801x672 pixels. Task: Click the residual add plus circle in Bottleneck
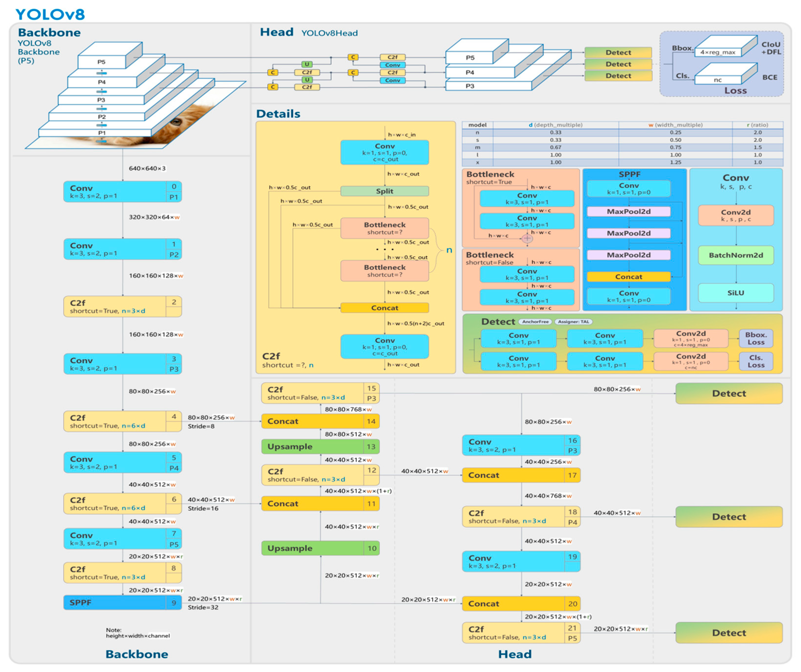pyautogui.click(x=527, y=239)
